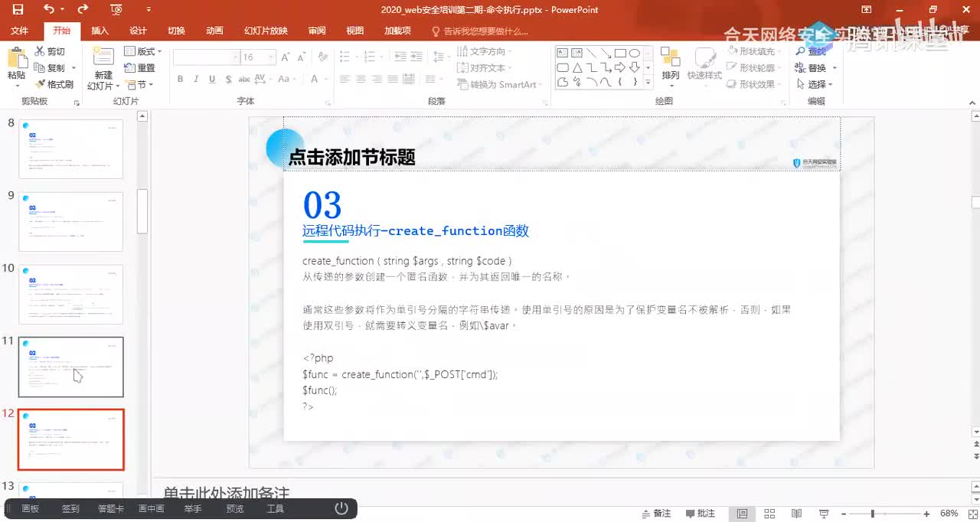Viewport: 980px width, 522px height.
Task: Open the 文件 (File) tab
Action: [x=20, y=31]
